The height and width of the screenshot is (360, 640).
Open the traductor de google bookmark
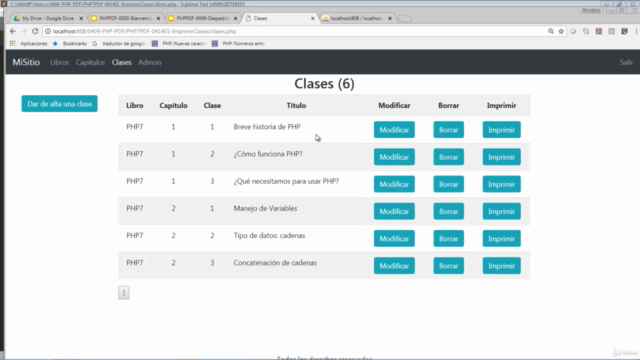pyautogui.click(x=119, y=43)
